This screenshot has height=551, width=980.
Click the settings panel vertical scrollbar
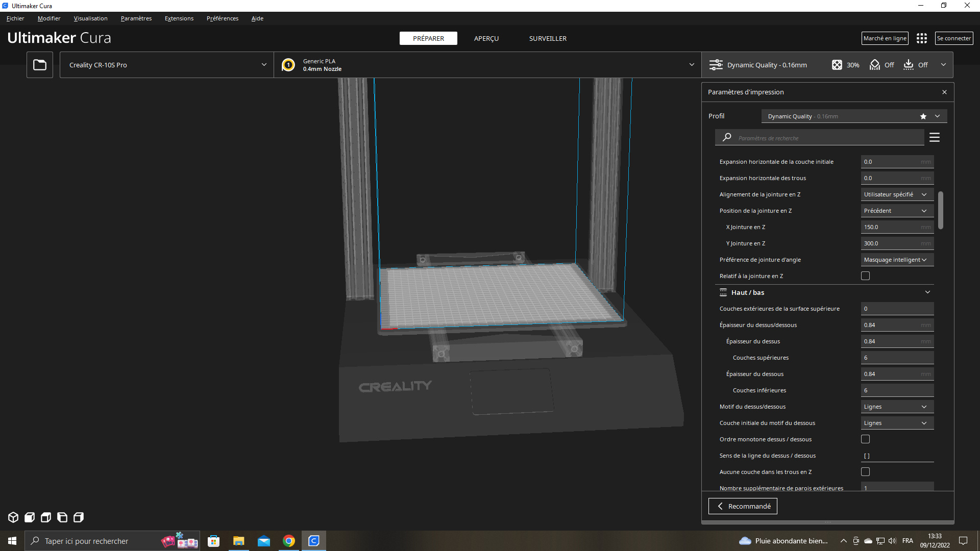pos(941,210)
